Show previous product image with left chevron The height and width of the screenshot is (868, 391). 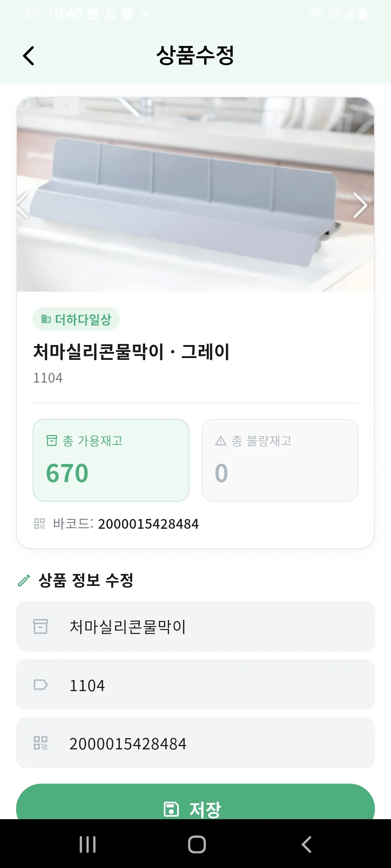click(23, 205)
